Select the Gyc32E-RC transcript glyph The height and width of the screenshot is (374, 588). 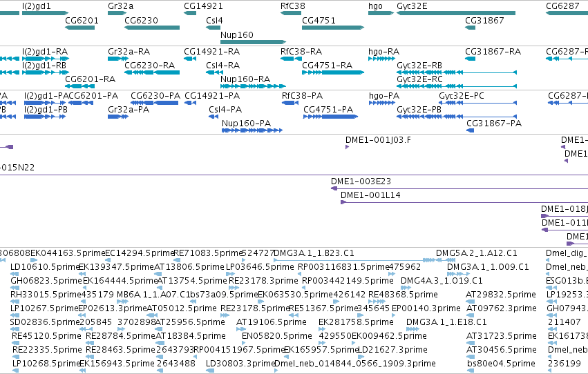pyautogui.click(x=457, y=86)
